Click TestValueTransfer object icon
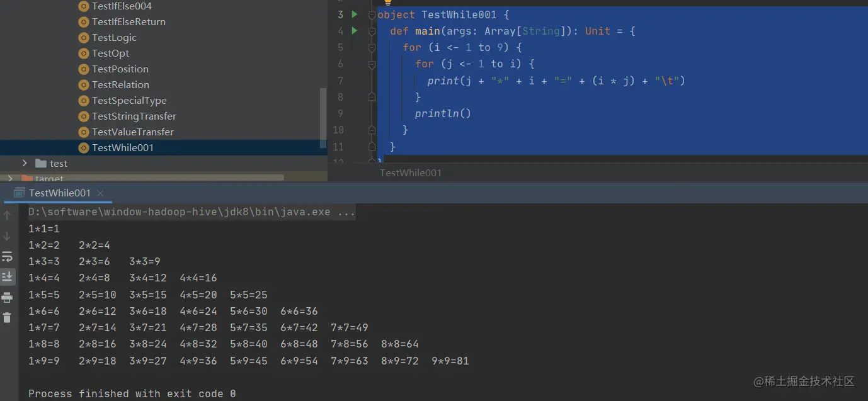 (84, 132)
